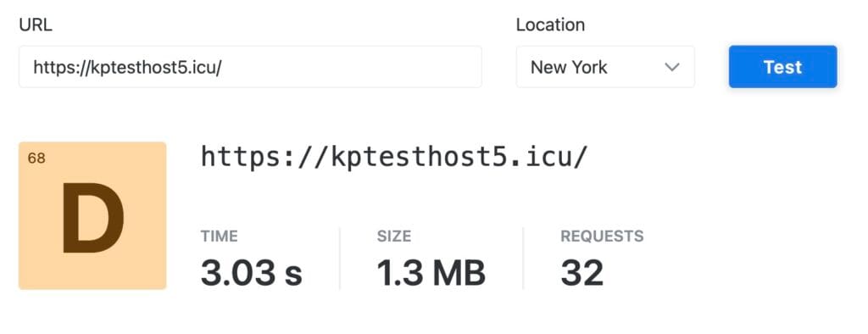Click the 3.03 s load time value

click(x=251, y=272)
